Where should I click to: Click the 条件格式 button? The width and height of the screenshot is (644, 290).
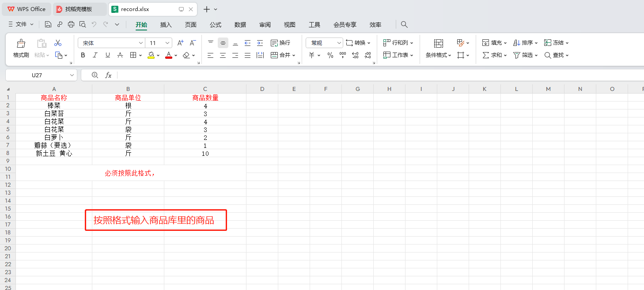(439, 48)
